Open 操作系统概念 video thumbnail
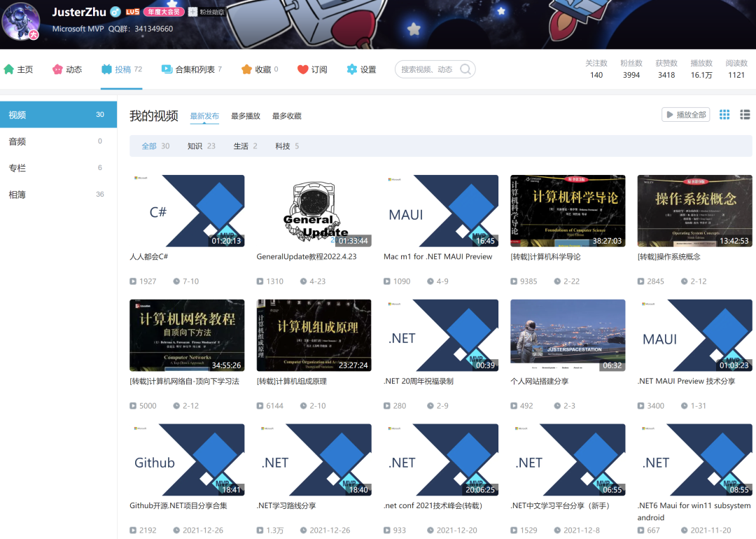Screen dimensions: 756x539 (695, 211)
